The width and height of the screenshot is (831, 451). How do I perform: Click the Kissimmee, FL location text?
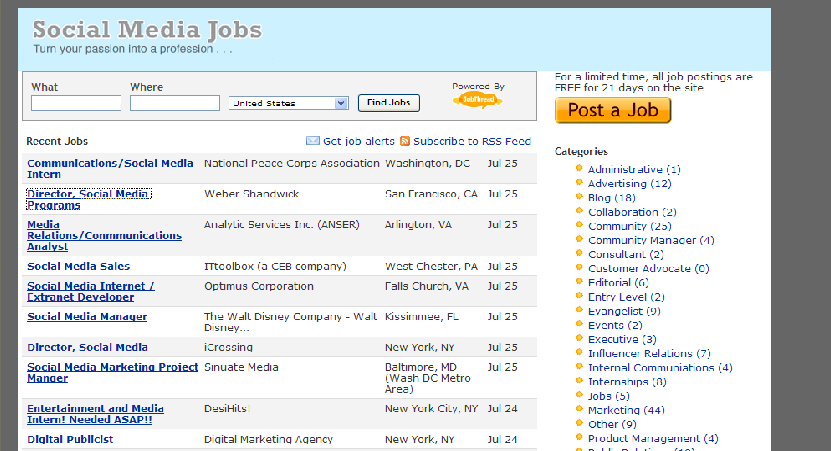(422, 317)
